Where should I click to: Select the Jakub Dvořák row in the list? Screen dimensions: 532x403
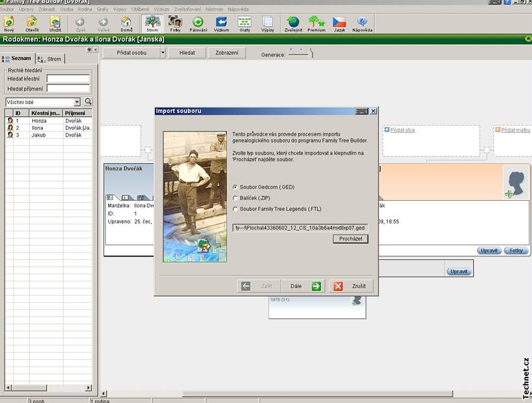tap(48, 135)
